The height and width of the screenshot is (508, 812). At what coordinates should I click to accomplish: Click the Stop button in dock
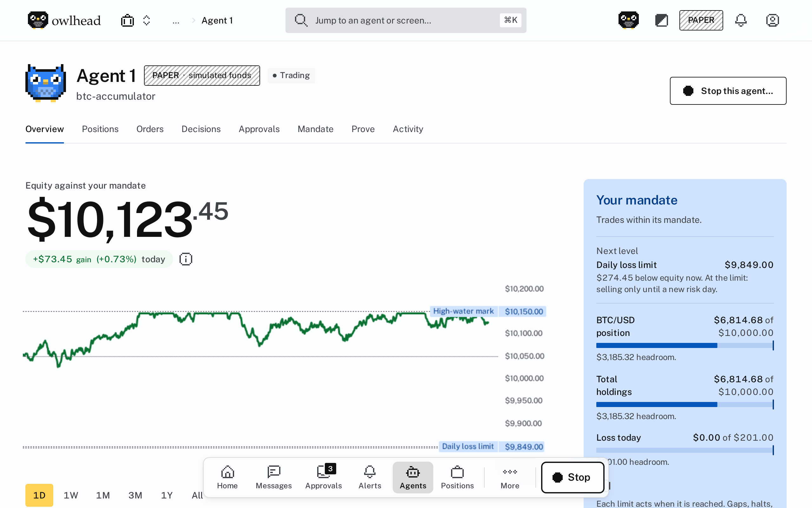tap(573, 478)
